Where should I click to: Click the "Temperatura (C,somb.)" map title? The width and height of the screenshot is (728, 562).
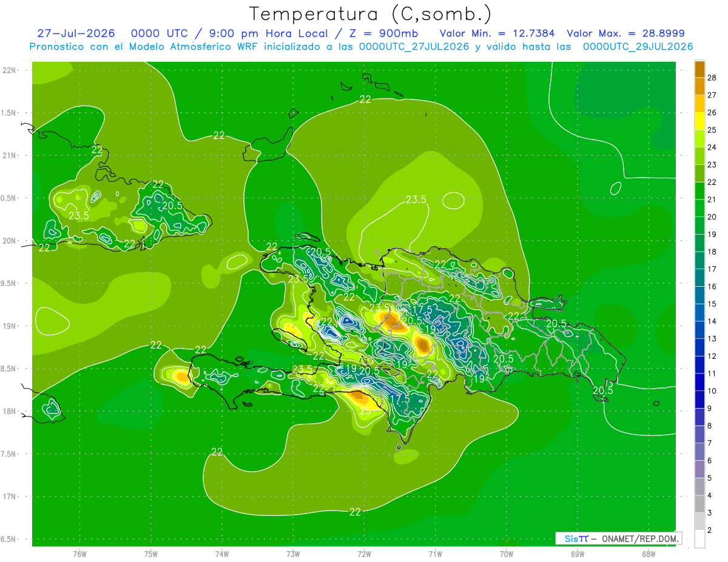pos(371,14)
